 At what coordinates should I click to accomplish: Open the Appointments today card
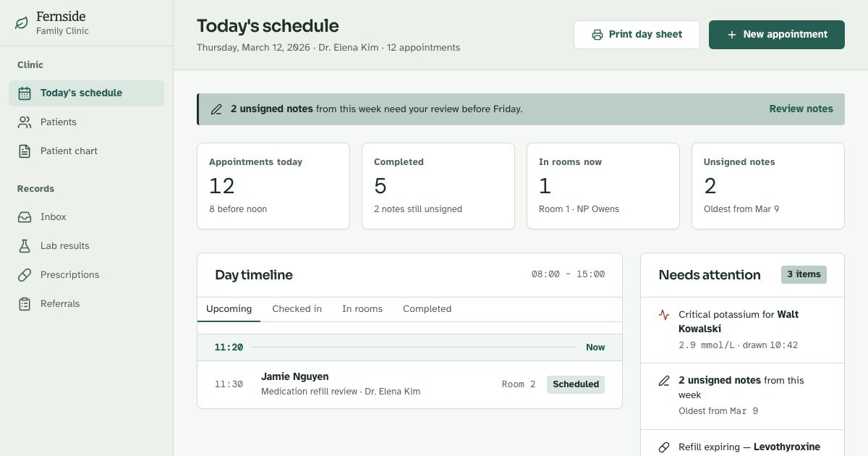pos(273,186)
